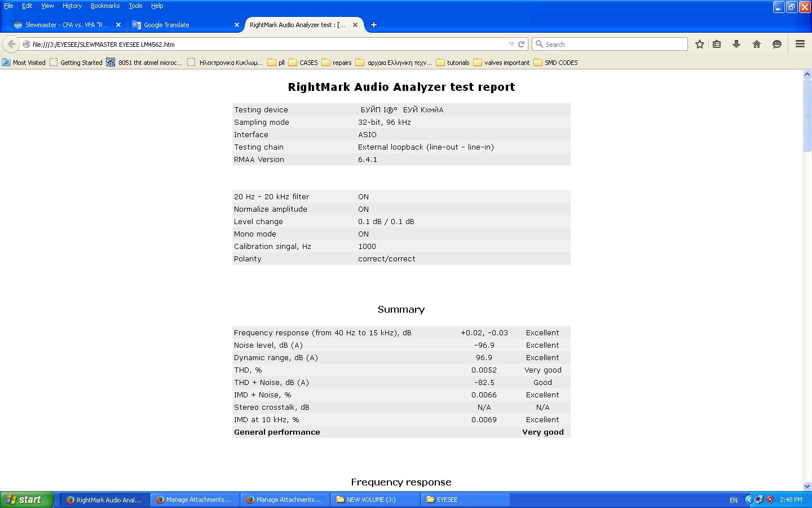Switch to Slewmaster CFA vs. VFA tab
The image size is (812, 508).
(x=67, y=25)
